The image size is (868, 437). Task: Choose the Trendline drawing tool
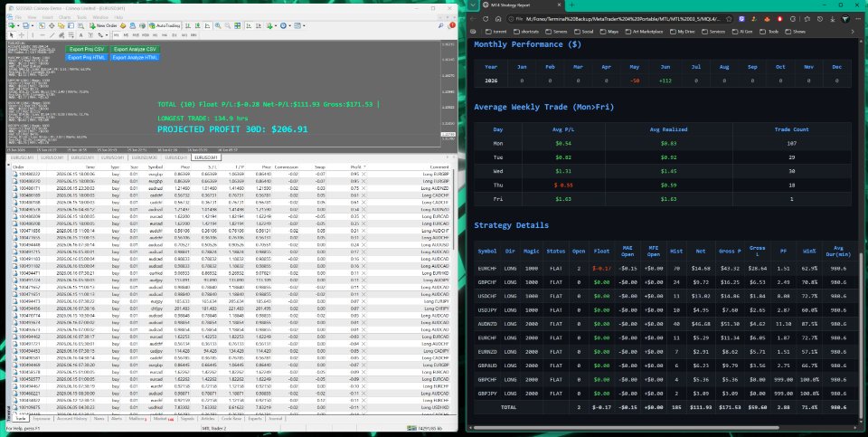click(52, 35)
